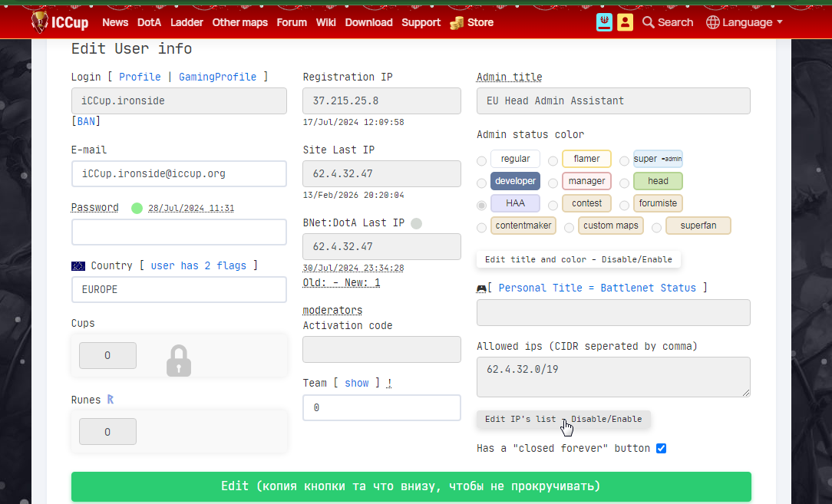This screenshot has width=832, height=504.
Task: Open the user's Profile link
Action: 140,77
